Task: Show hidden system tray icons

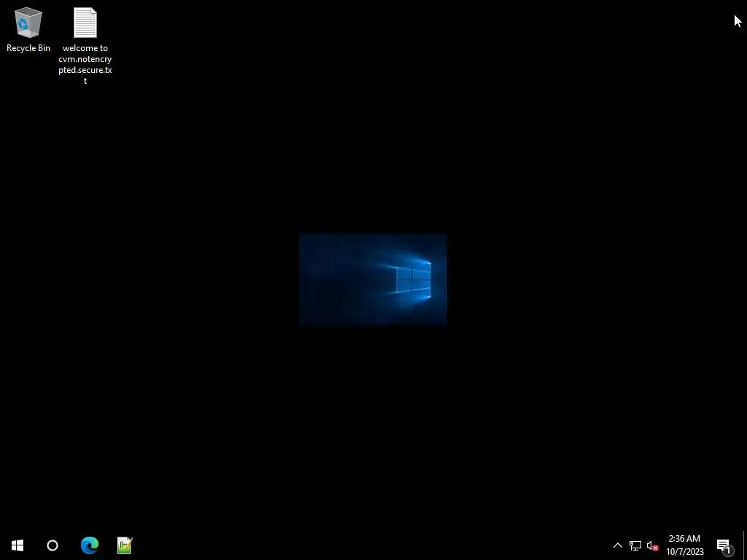Action: coord(617,545)
